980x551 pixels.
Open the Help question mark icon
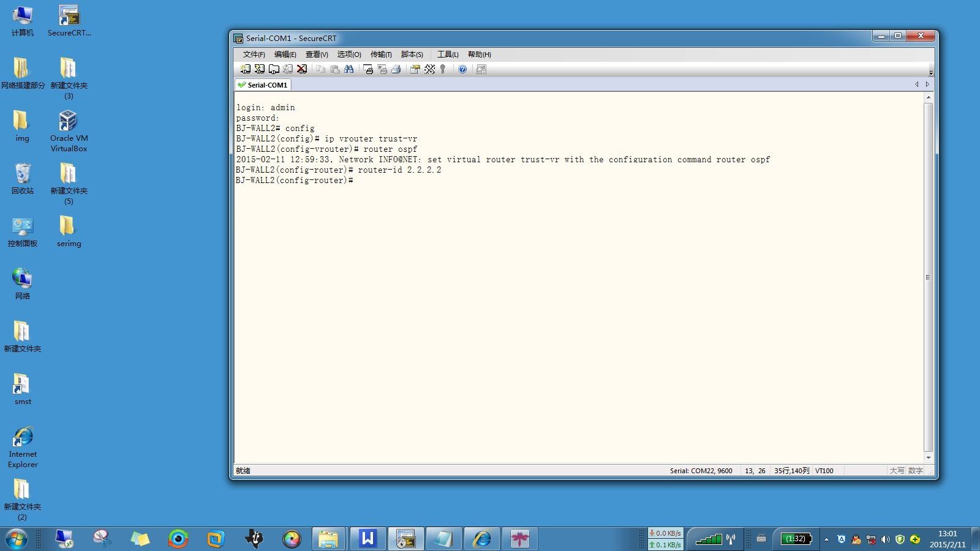pos(462,69)
